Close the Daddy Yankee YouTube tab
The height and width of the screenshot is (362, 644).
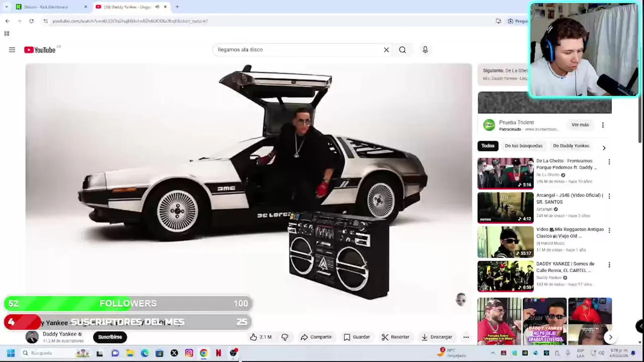point(165,7)
